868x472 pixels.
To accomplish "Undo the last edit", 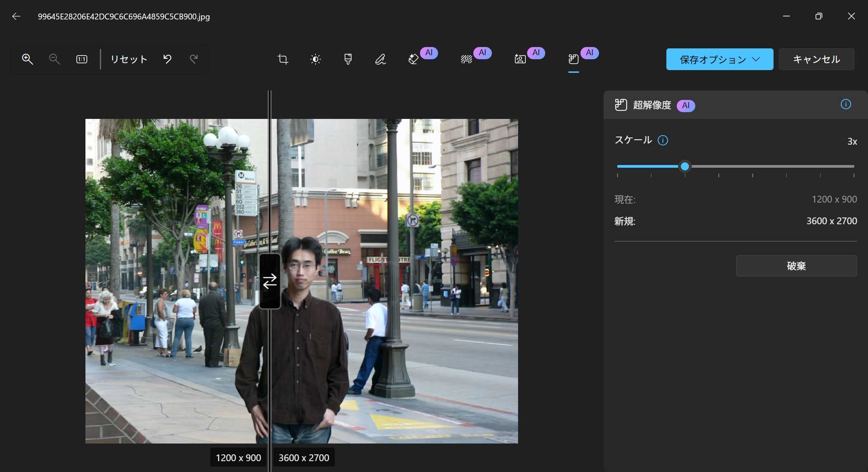I will (167, 59).
